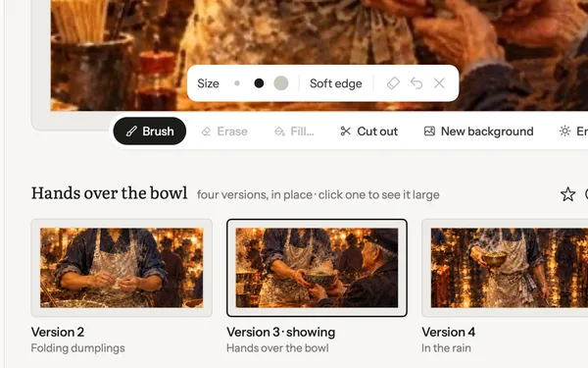
Task: Activate the Cut out tool
Action: coord(369,131)
